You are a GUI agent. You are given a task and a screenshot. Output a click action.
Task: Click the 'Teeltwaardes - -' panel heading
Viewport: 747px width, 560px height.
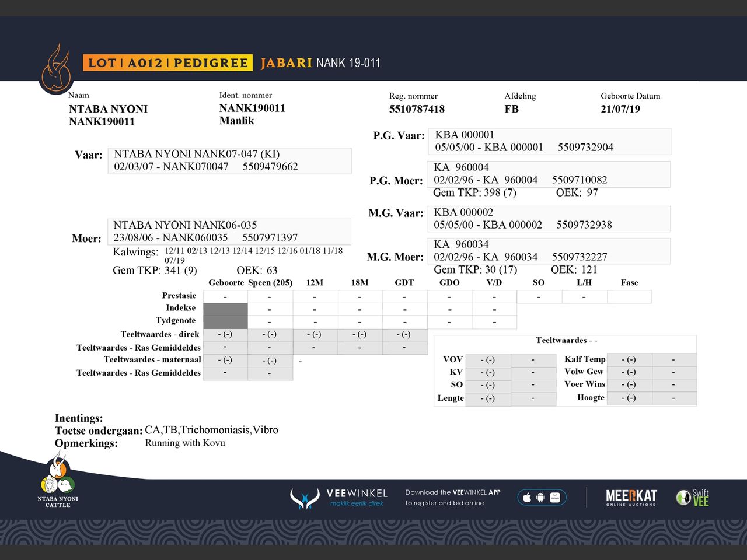coord(566,341)
